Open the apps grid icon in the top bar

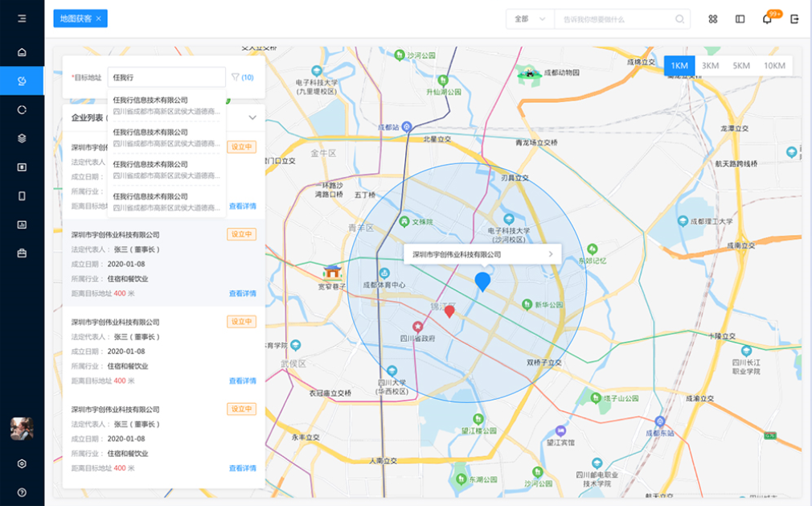713,19
